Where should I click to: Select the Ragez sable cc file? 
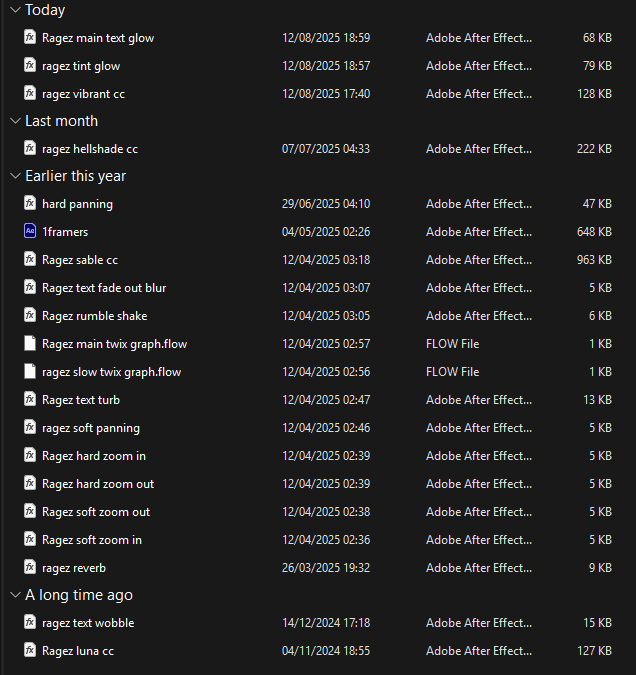click(x=80, y=260)
